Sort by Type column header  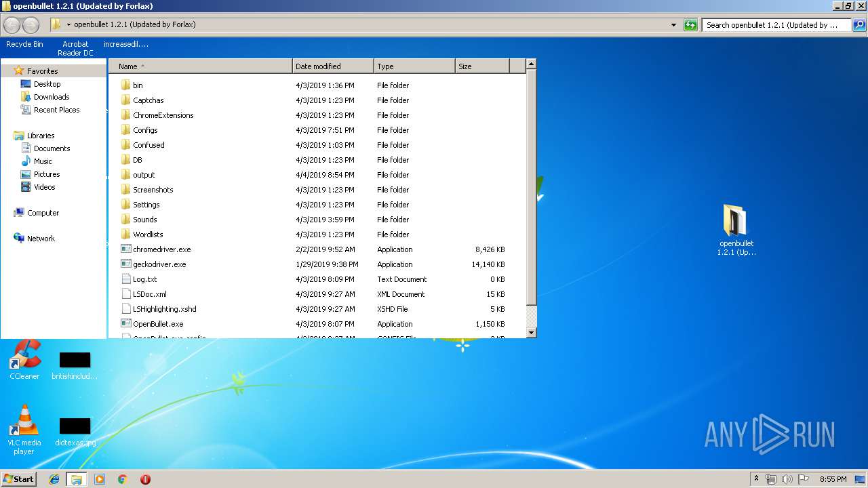coord(414,66)
